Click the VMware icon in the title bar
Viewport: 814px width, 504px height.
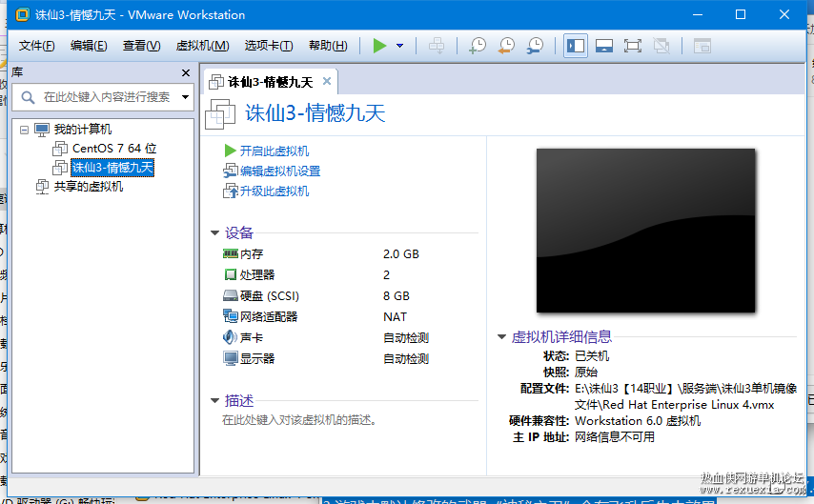22,14
